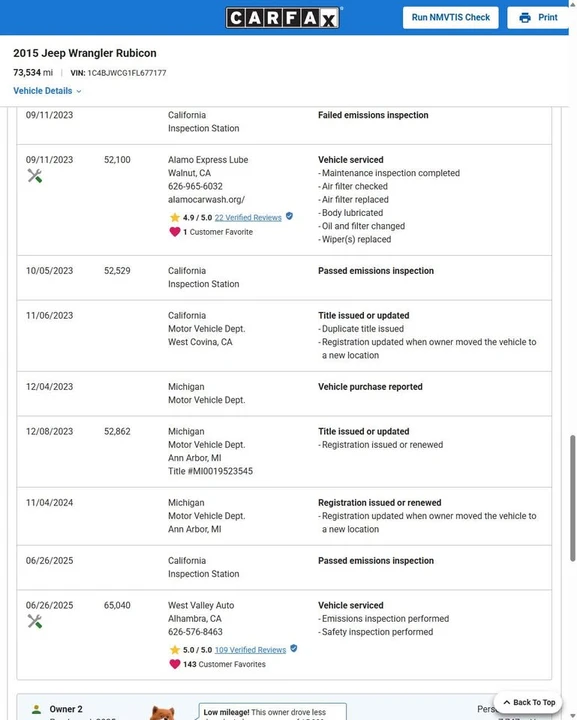Click the Car Fox mascot image
The height and width of the screenshot is (720, 577).
click(162, 713)
